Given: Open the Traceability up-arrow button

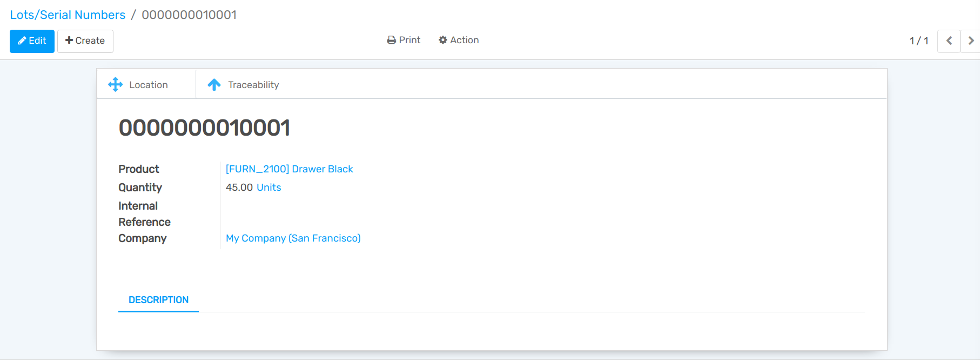Looking at the screenshot, I should 244,84.
